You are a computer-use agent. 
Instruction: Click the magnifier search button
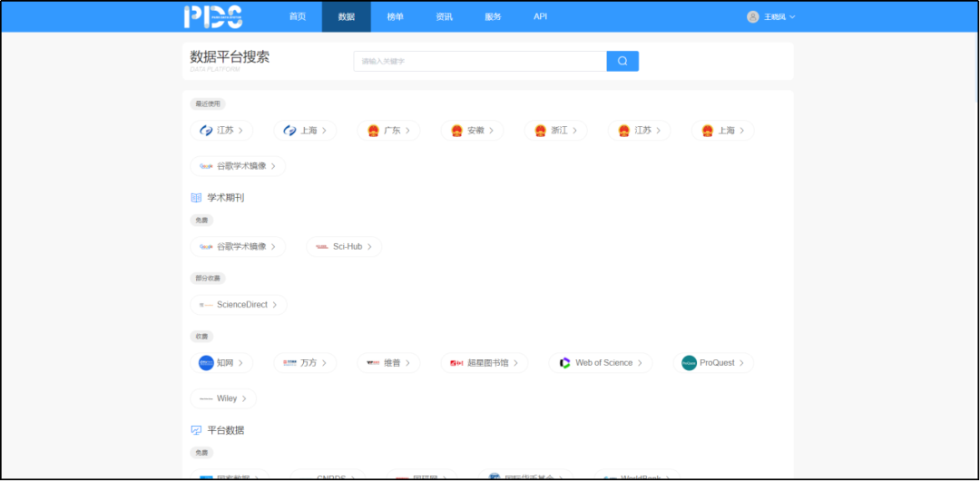(622, 62)
